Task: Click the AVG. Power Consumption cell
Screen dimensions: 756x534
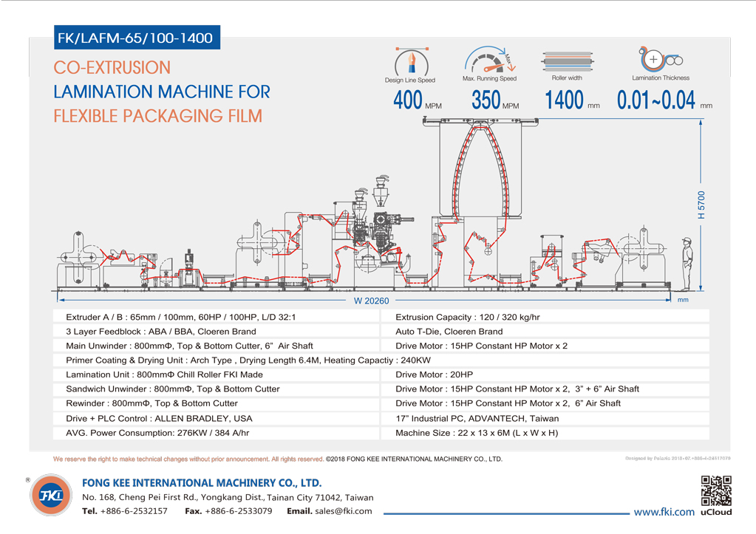Action: [216, 433]
